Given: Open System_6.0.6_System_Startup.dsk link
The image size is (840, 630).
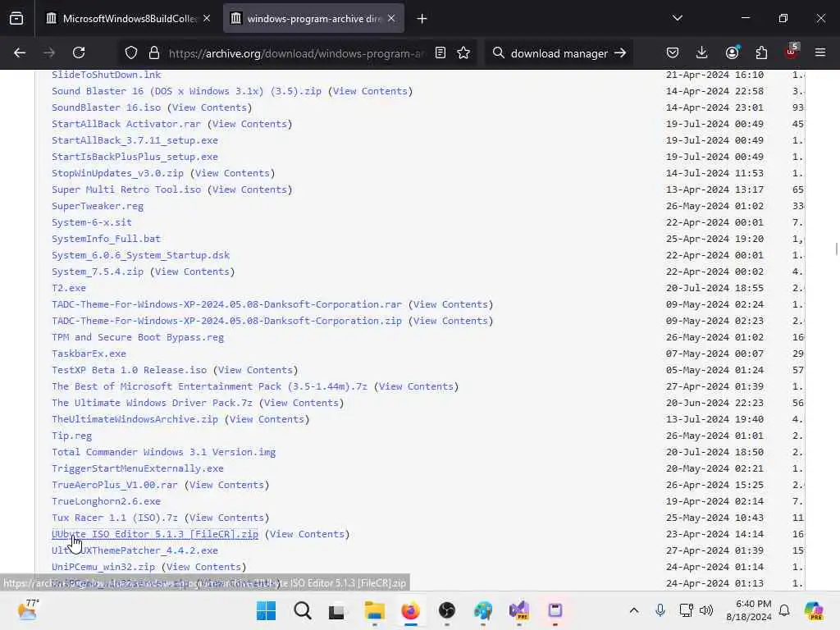Looking at the screenshot, I should click(140, 256).
